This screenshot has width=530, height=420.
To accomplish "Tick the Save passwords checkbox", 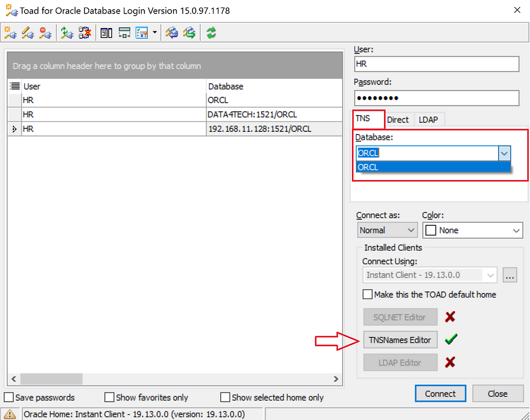I will coord(9,397).
